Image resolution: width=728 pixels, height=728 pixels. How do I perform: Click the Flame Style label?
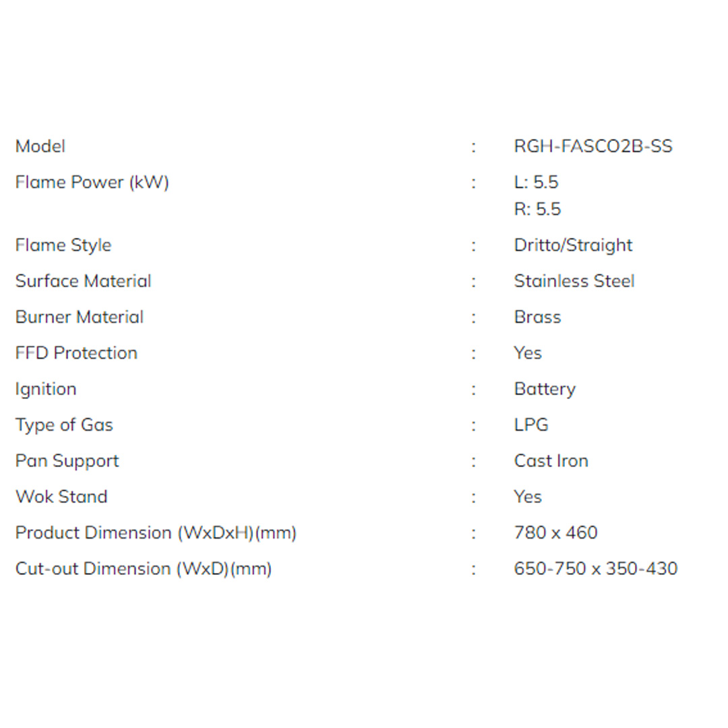point(63,245)
